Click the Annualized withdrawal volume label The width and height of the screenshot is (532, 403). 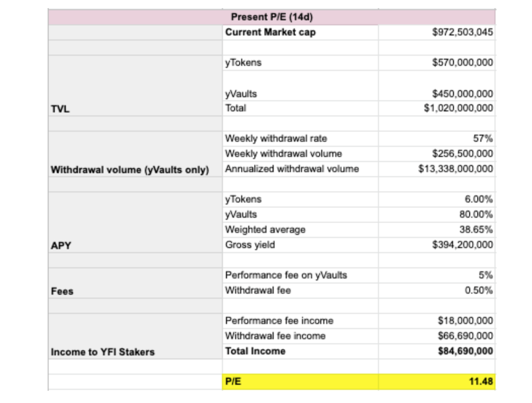pos(292,169)
